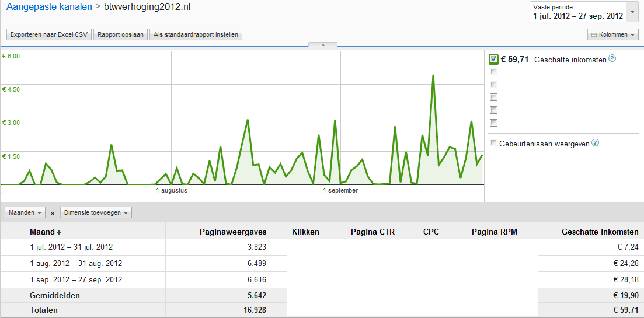Collapse the chart using the top arrow handle
The image size is (644, 318).
pos(323,45)
